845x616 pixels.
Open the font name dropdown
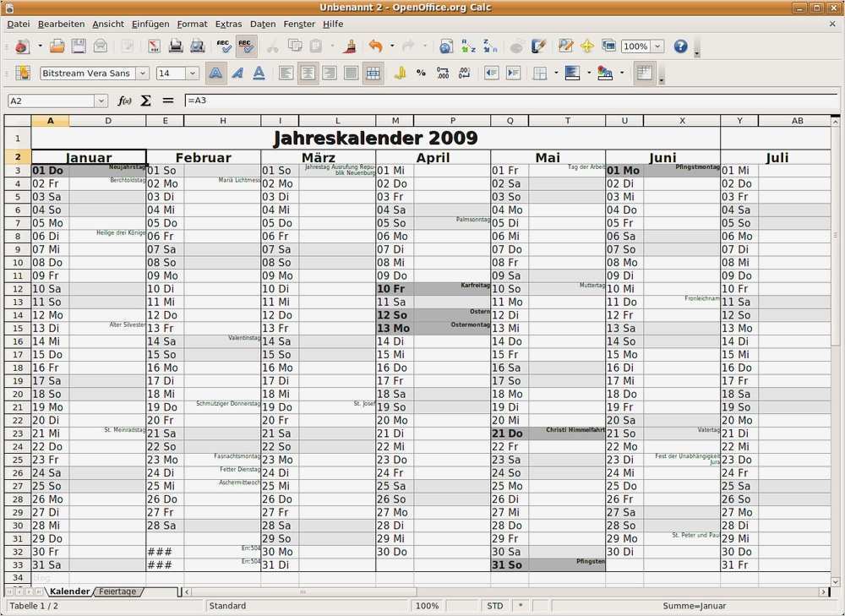tap(142, 74)
